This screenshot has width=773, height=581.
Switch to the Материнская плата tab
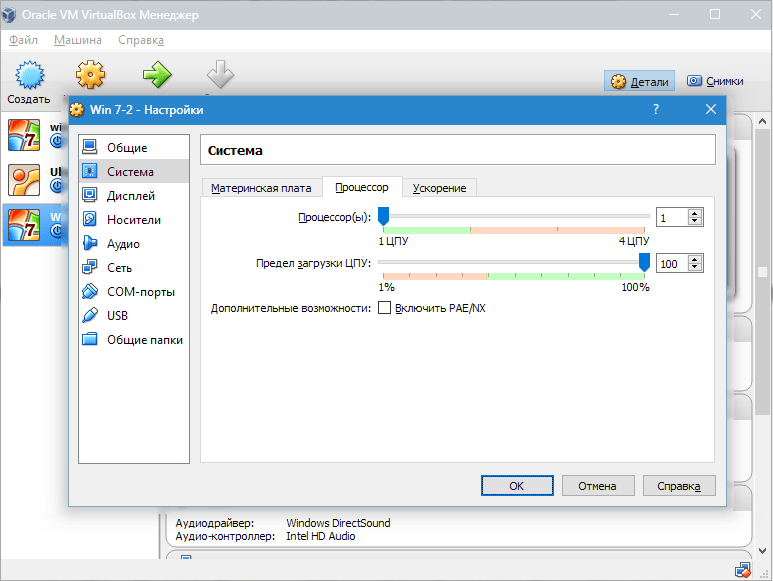click(x=261, y=188)
